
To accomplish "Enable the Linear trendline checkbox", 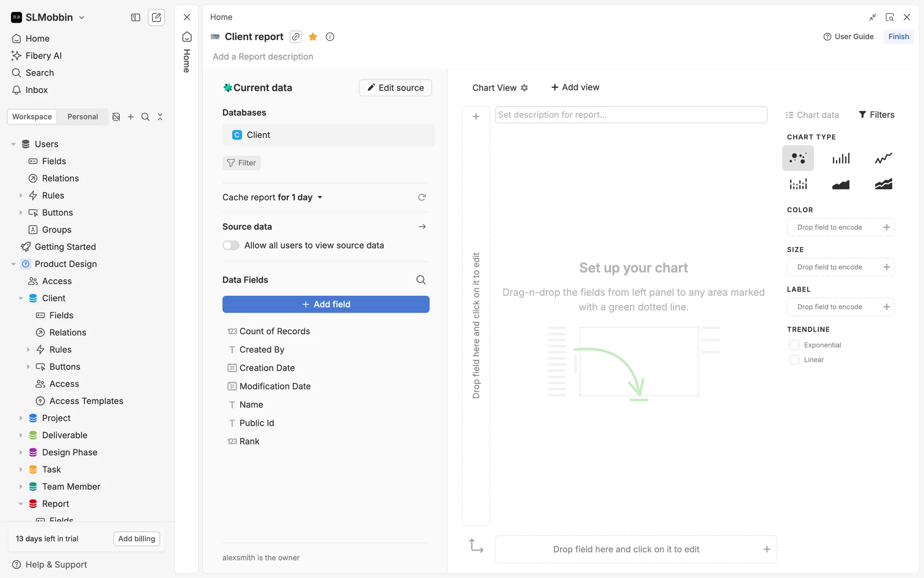I will 794,360.
